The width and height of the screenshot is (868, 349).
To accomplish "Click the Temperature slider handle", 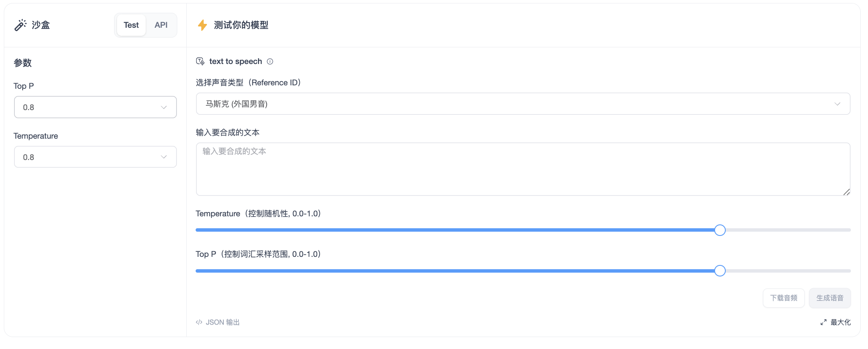I will pyautogui.click(x=720, y=230).
